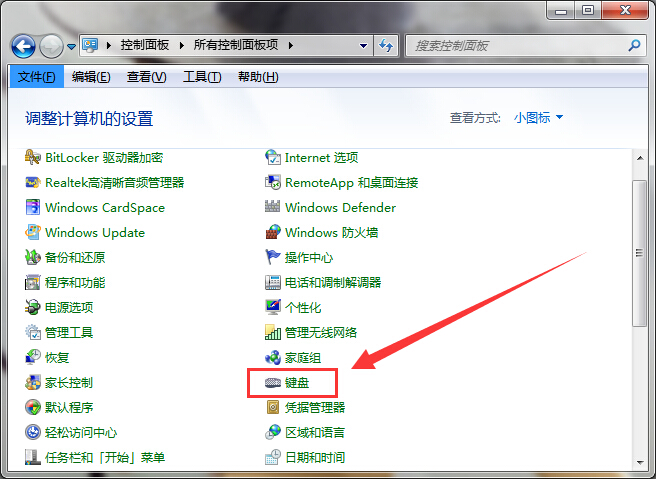Open Windows Update icon
The image size is (656, 479).
click(34, 232)
